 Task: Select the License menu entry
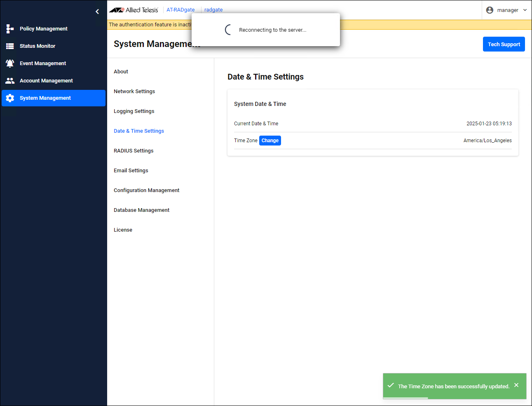[x=123, y=230]
